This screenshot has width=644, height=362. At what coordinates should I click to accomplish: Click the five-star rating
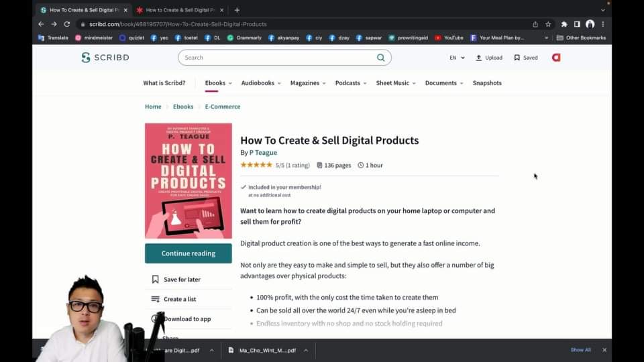[256, 165]
